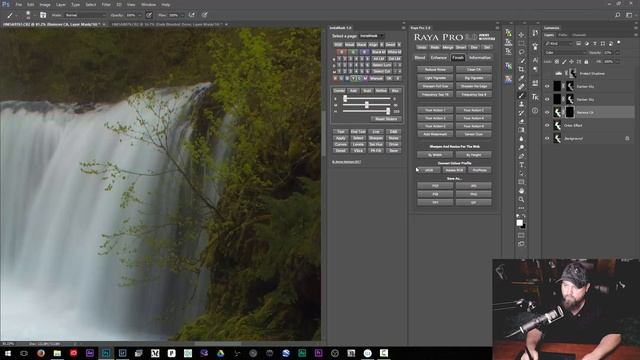Screen dimensions: 640x360
Task: Toggle airbrush mode in options bar
Action: pos(191,15)
